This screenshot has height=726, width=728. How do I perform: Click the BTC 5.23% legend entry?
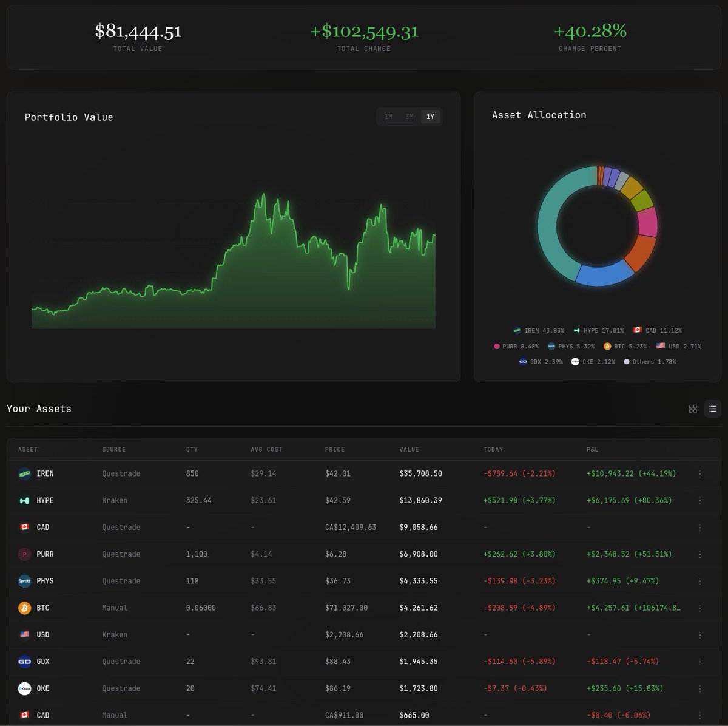click(x=625, y=347)
